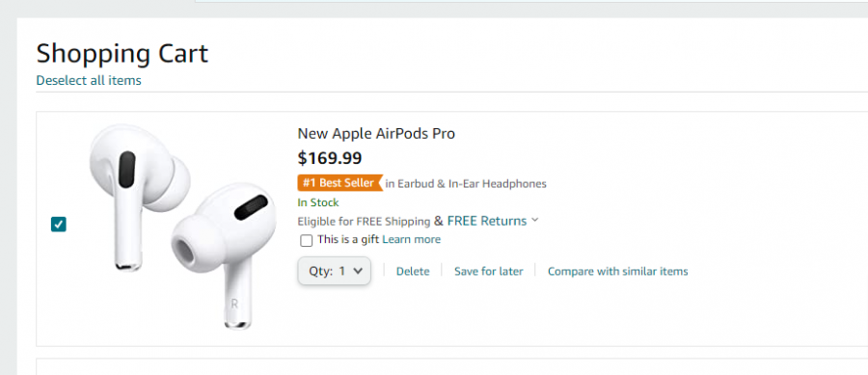The width and height of the screenshot is (868, 375).
Task: Click the Eligible for FREE Shipping text
Action: pos(364,222)
